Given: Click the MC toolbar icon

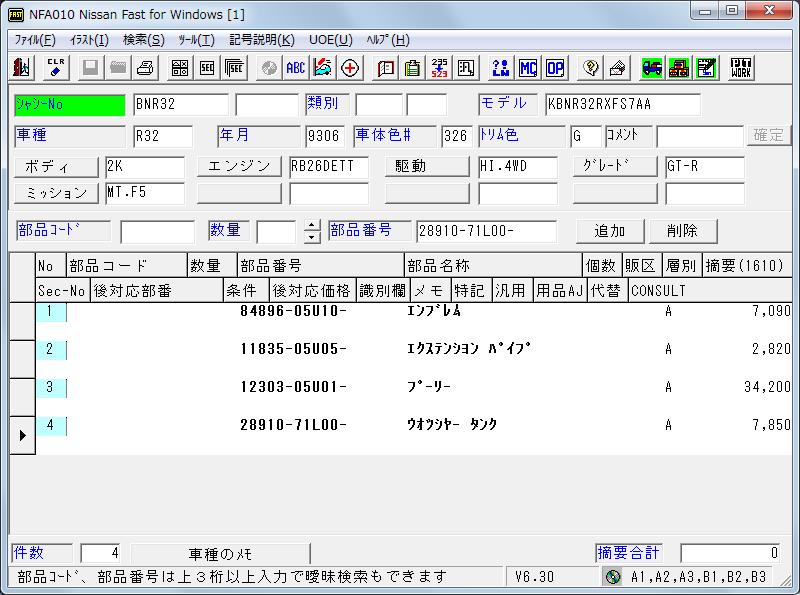Looking at the screenshot, I should [x=528, y=68].
